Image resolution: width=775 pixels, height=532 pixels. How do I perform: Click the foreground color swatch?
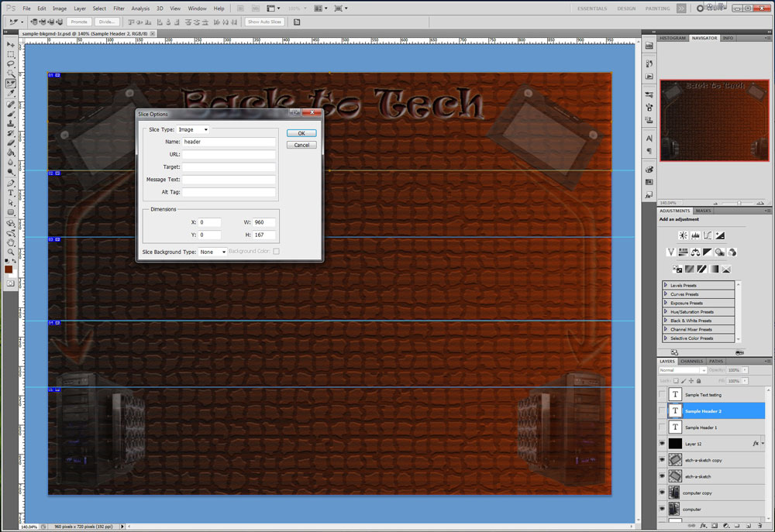9,269
